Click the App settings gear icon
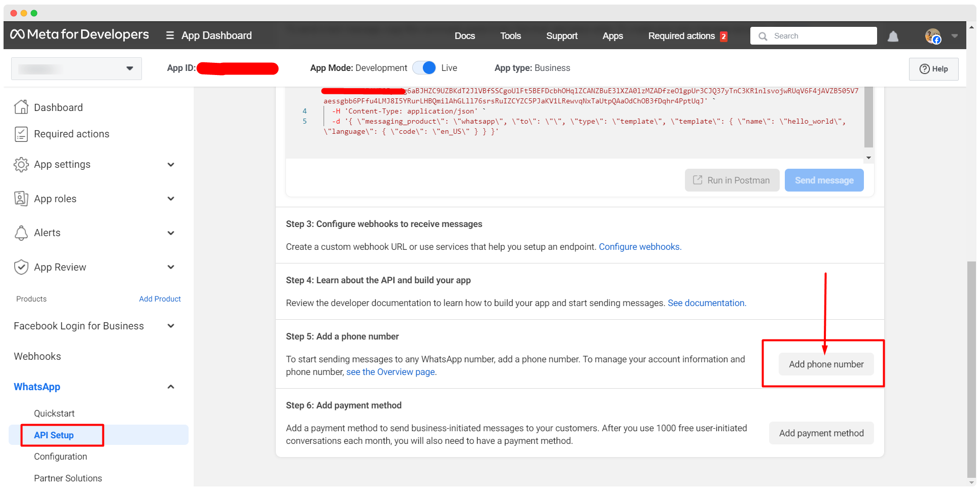This screenshot has height=491, width=980. tap(21, 164)
